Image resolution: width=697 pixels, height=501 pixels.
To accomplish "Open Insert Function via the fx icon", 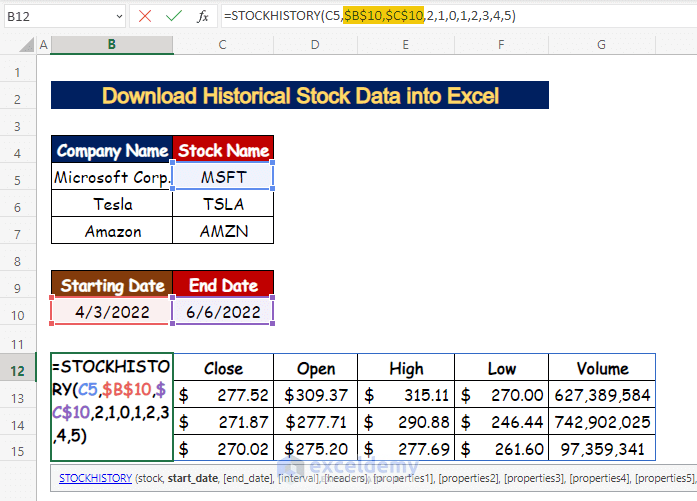I will click(x=203, y=16).
